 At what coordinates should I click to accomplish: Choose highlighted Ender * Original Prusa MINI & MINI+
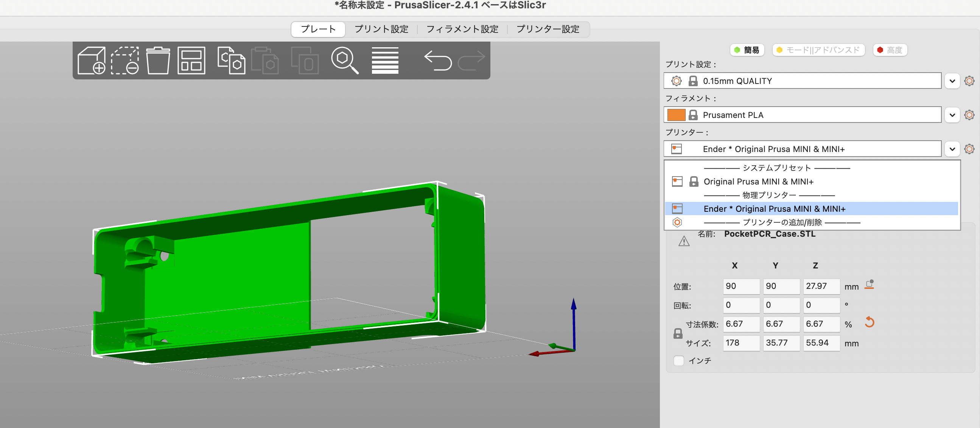point(812,209)
